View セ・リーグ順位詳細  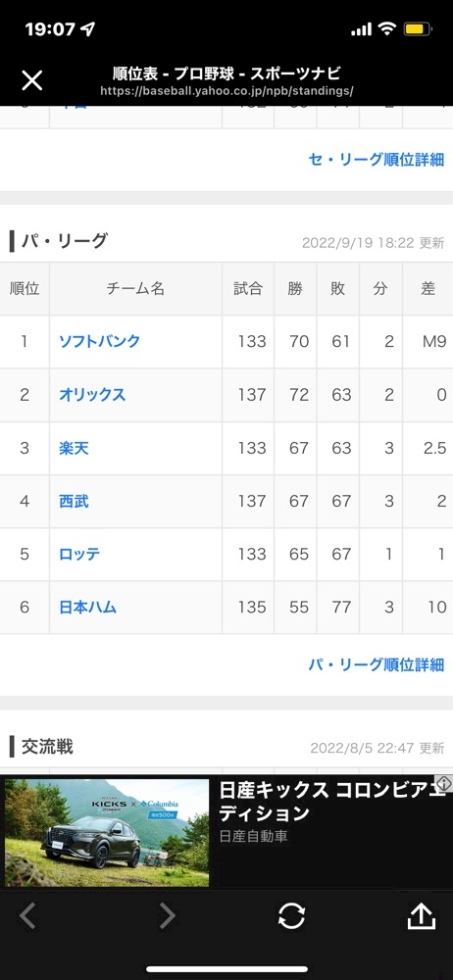377,160
